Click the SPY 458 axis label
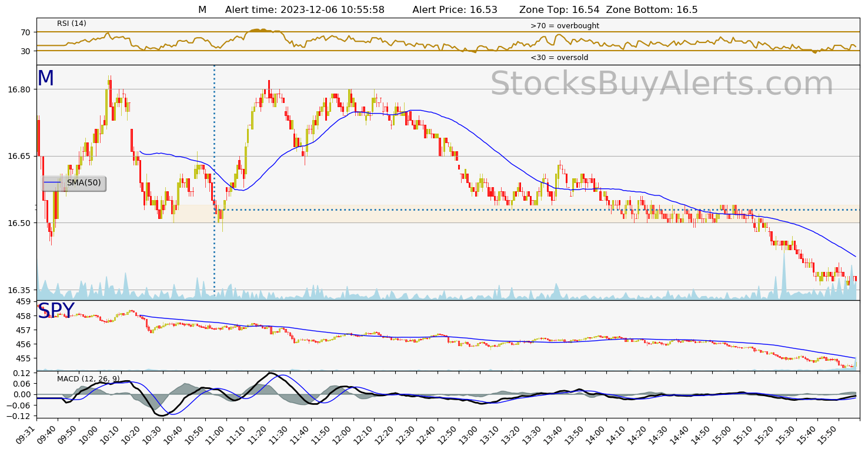This screenshot has width=868, height=452. 22,316
